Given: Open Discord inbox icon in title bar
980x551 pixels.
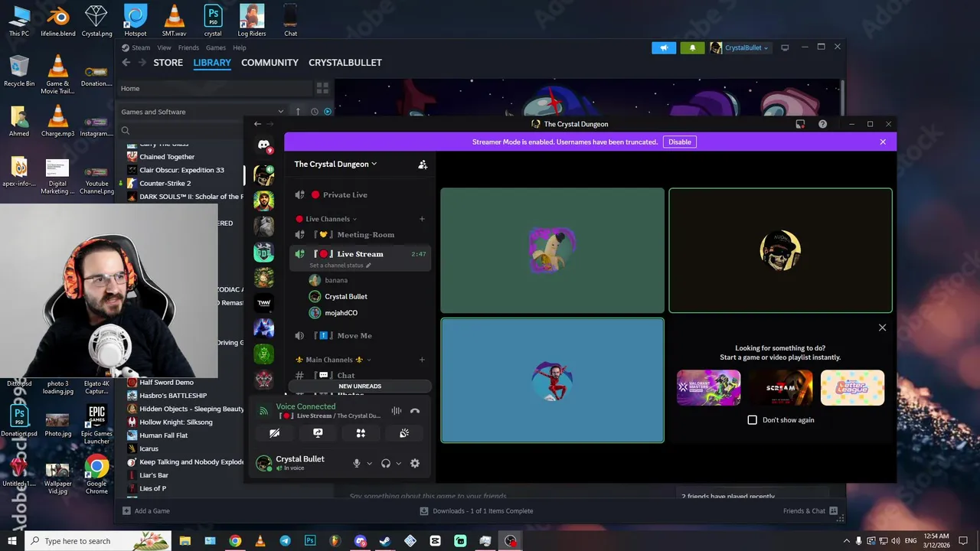Looking at the screenshot, I should tap(800, 124).
